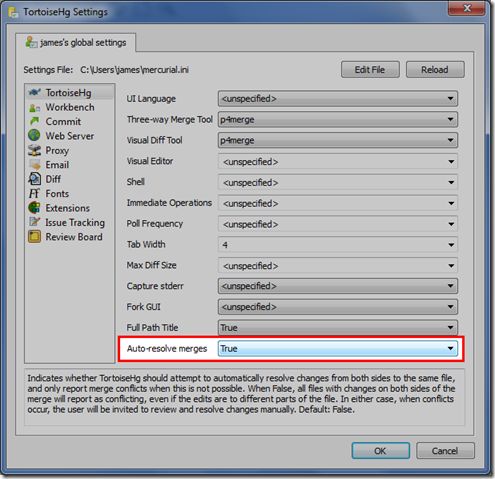
Task: Open the Auto-resolve merges dropdown
Action: (338, 348)
